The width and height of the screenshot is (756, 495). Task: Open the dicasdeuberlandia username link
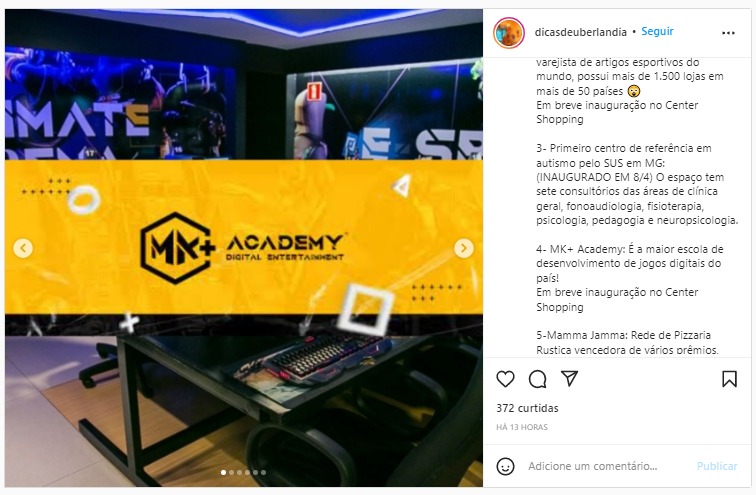point(580,32)
